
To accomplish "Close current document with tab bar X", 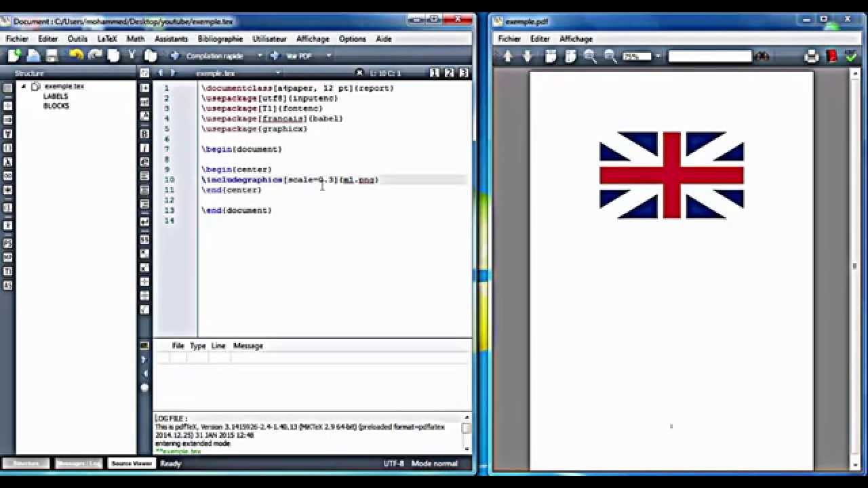I will [358, 73].
